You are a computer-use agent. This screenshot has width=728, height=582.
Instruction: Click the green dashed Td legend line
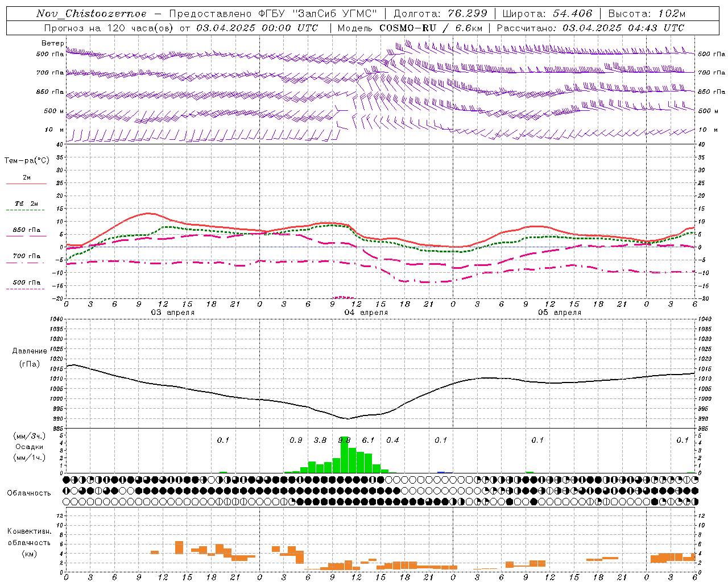tap(26, 210)
